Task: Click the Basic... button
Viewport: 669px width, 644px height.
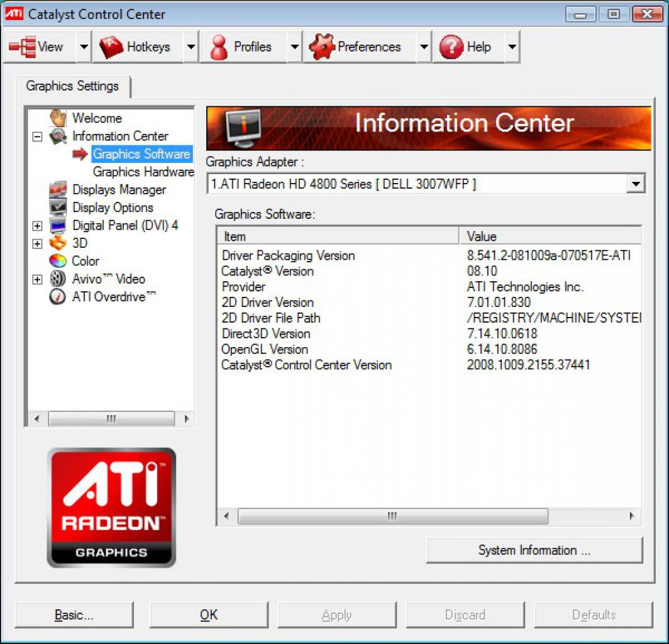Action: (74, 615)
